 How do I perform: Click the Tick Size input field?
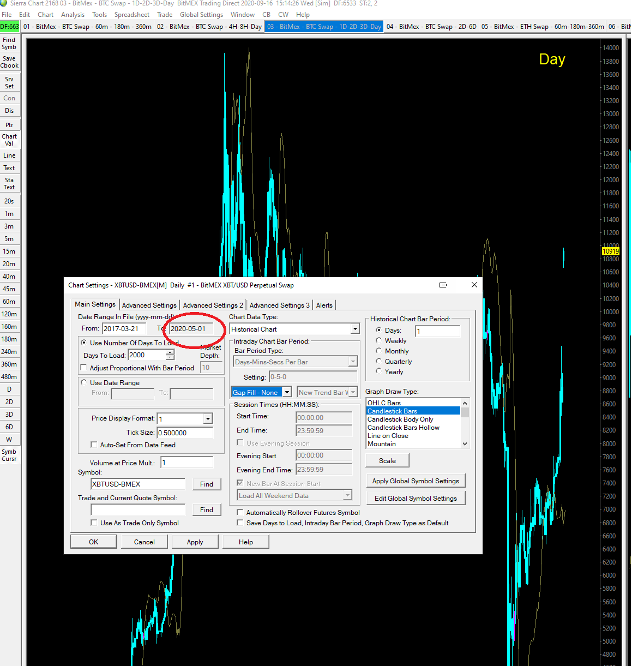(x=185, y=433)
